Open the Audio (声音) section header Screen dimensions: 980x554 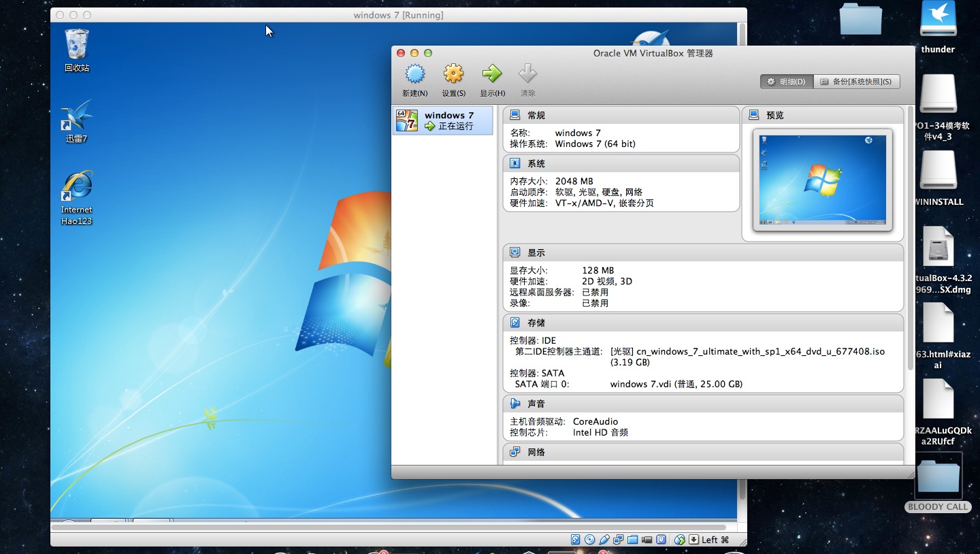(703, 404)
